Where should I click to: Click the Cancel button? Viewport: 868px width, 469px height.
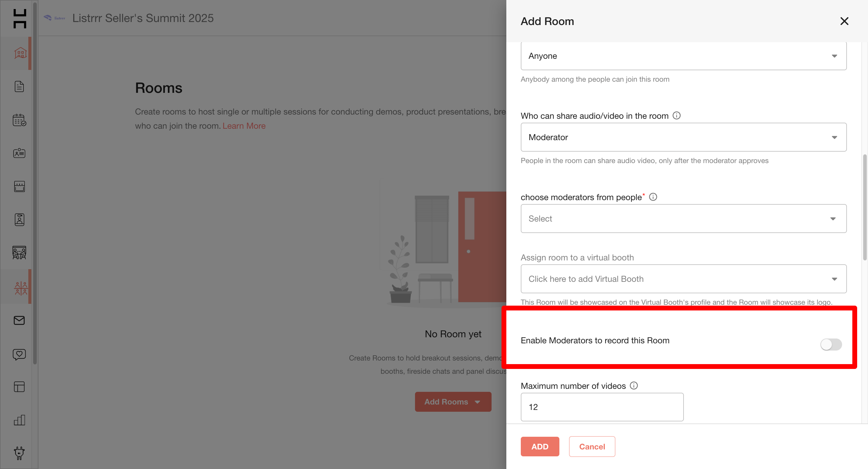click(592, 446)
